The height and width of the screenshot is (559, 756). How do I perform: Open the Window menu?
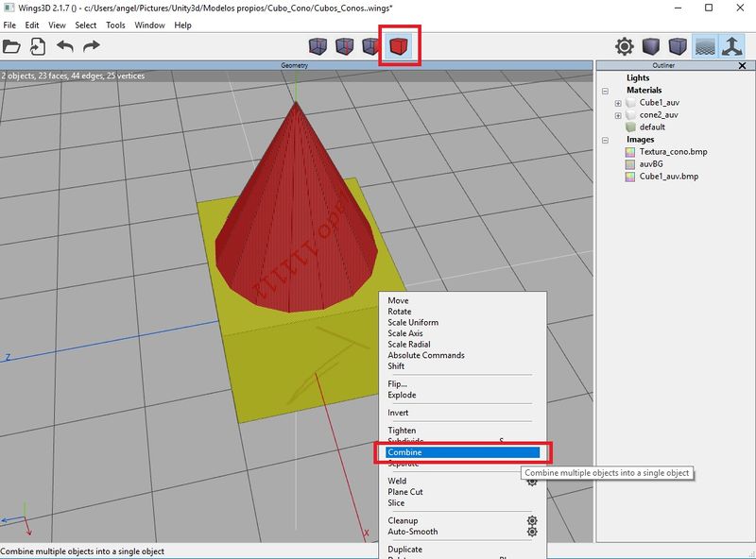[x=149, y=25]
